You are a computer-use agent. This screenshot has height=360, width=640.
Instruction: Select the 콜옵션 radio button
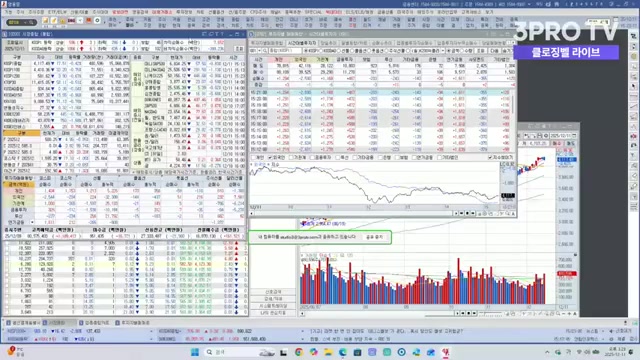[x=353, y=51]
